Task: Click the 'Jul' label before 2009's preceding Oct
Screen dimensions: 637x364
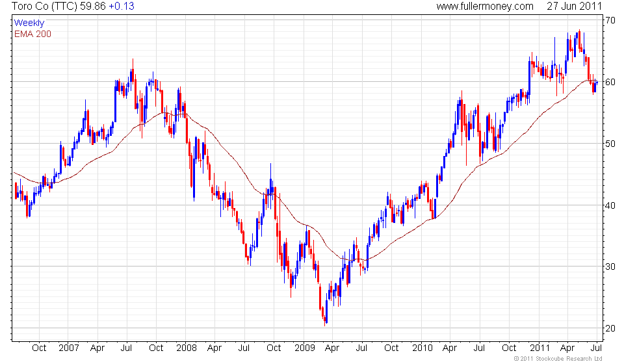Action: coord(243,348)
